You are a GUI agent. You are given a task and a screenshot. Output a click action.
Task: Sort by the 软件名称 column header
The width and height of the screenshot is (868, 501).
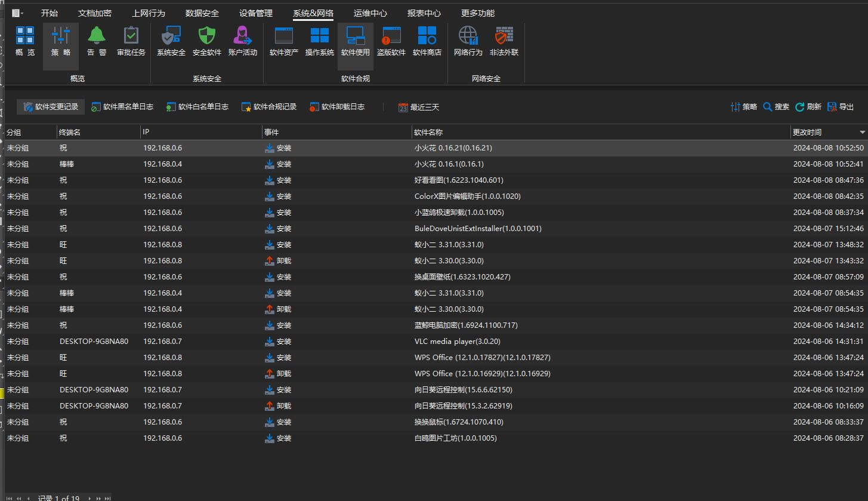(601, 133)
